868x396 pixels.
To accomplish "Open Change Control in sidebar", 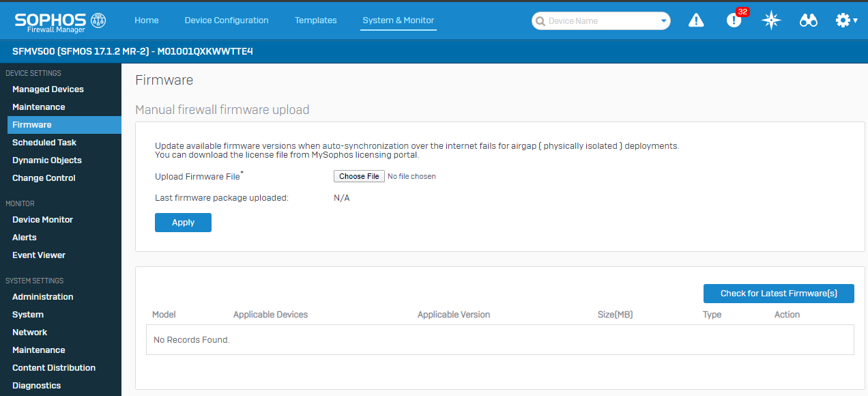I will 44,178.
